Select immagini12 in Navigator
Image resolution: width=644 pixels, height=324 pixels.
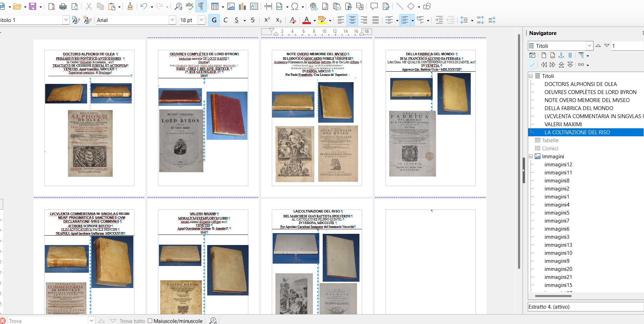point(558,164)
